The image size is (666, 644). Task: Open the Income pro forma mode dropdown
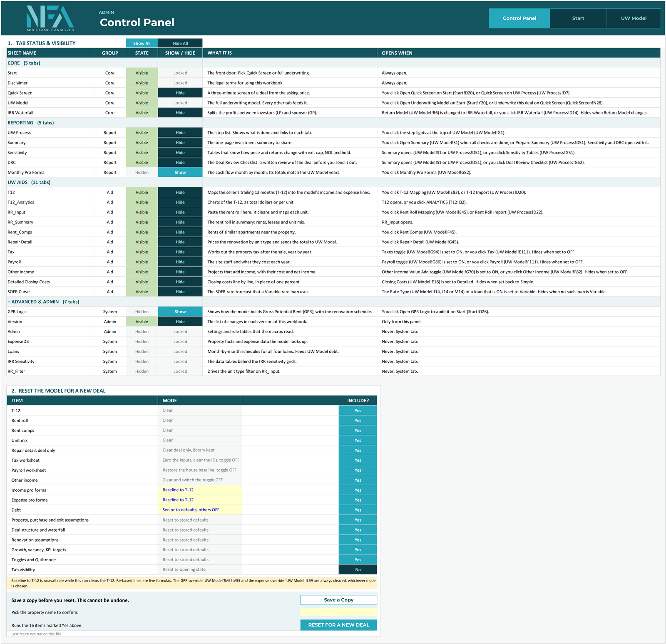[200, 490]
